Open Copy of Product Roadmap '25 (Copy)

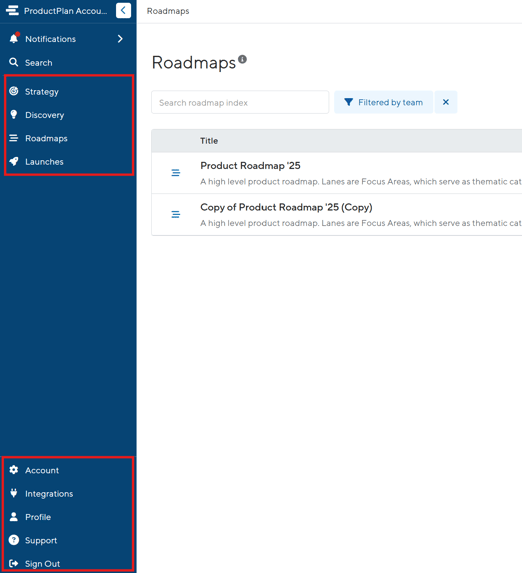[x=286, y=207]
